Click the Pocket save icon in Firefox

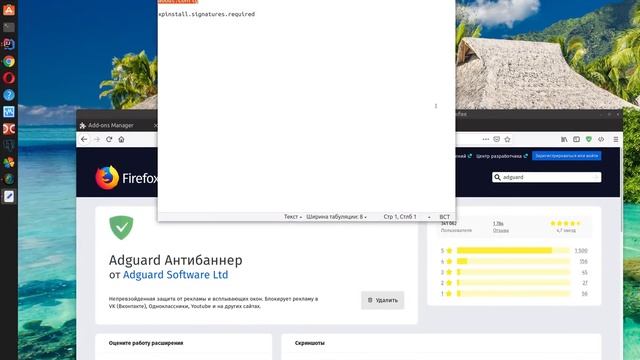click(x=496, y=139)
